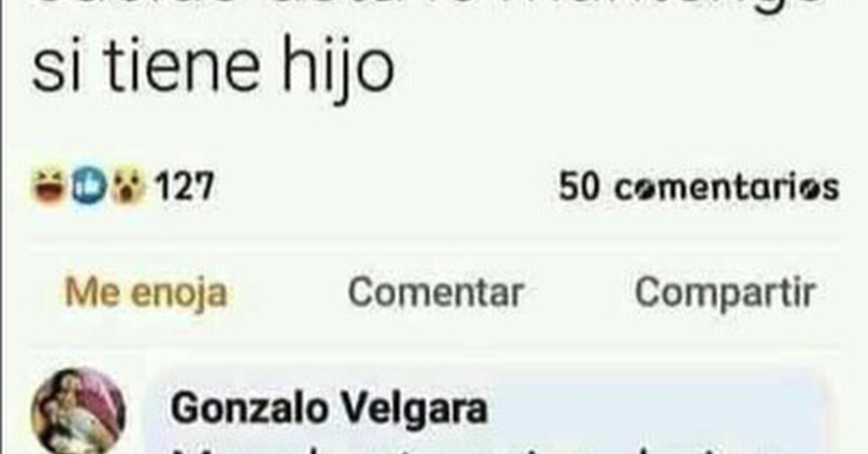Screen dimensions: 868x454
Task: Click the number 50 before comentarios
Action: (x=578, y=187)
